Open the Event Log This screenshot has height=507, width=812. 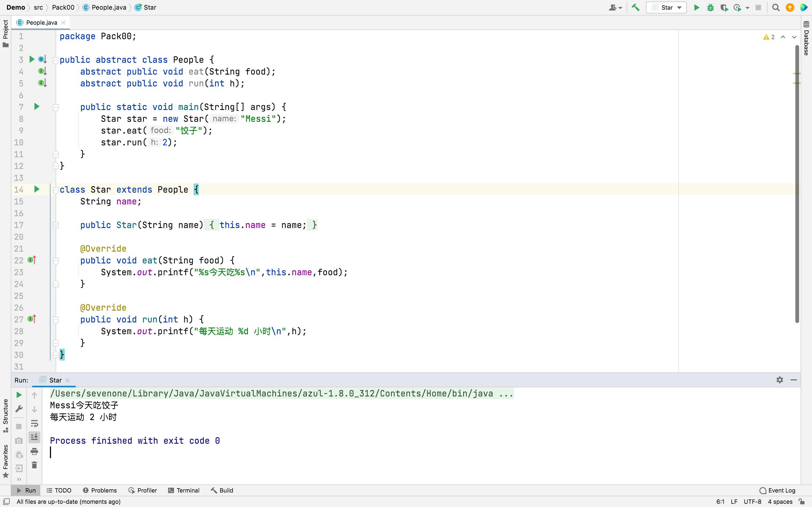[777, 490]
